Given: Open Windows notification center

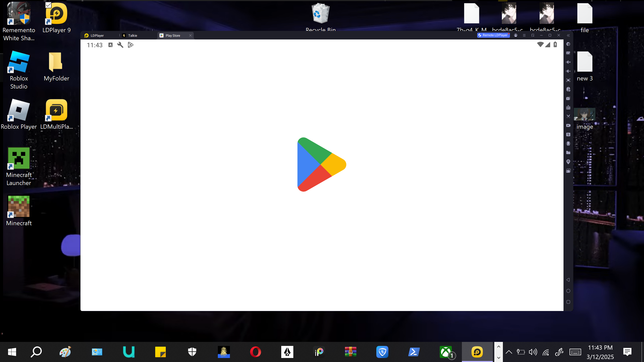Looking at the screenshot, I should (x=627, y=352).
